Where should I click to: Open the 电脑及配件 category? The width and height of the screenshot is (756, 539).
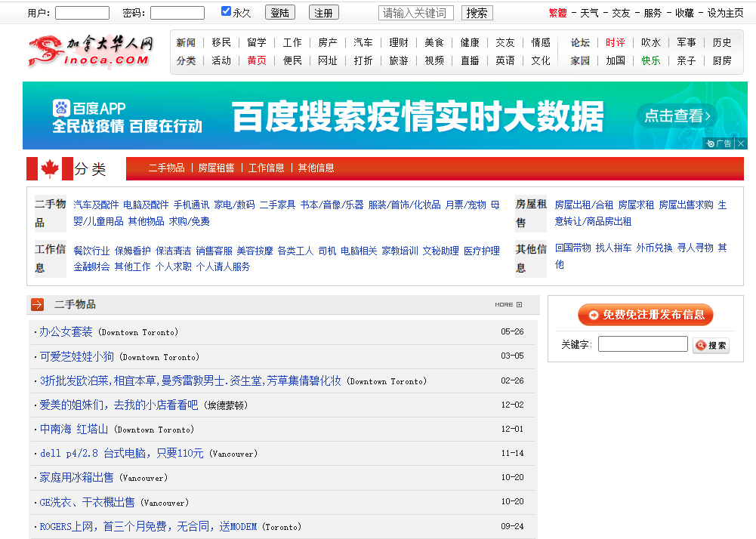pyautogui.click(x=146, y=205)
